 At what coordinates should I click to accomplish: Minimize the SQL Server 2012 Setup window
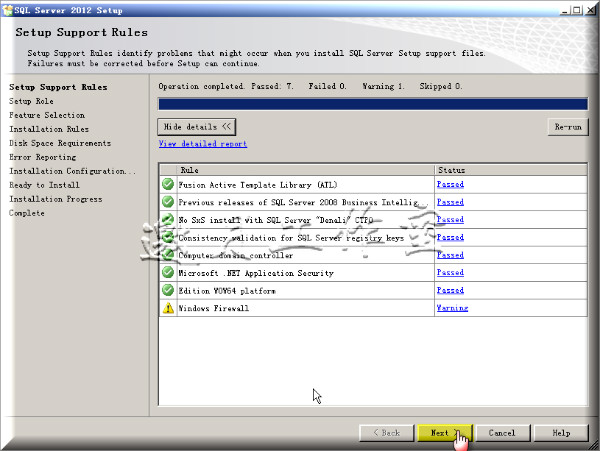pyautogui.click(x=564, y=10)
